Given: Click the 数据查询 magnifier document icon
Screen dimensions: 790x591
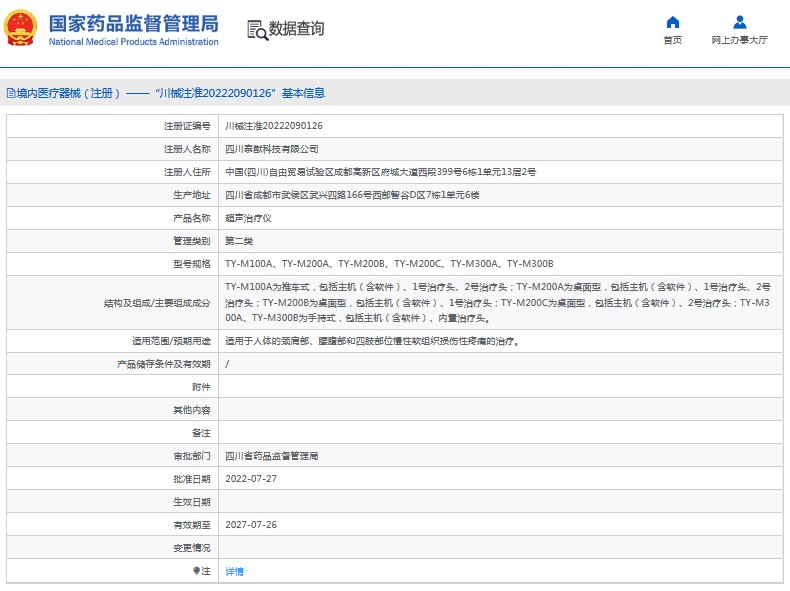Looking at the screenshot, I should click(x=257, y=30).
